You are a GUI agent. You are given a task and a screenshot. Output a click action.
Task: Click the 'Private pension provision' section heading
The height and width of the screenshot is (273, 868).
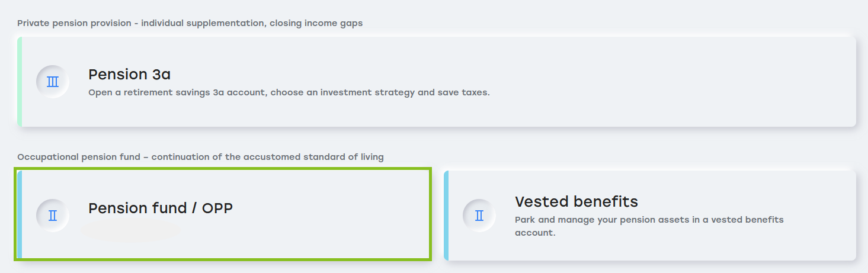[190, 23]
